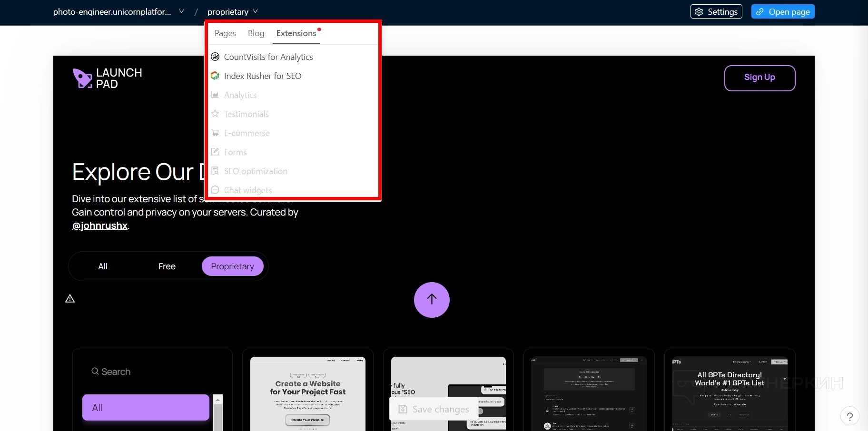Click the link icon in Open page
Screen dimensions: 868x431
point(760,12)
